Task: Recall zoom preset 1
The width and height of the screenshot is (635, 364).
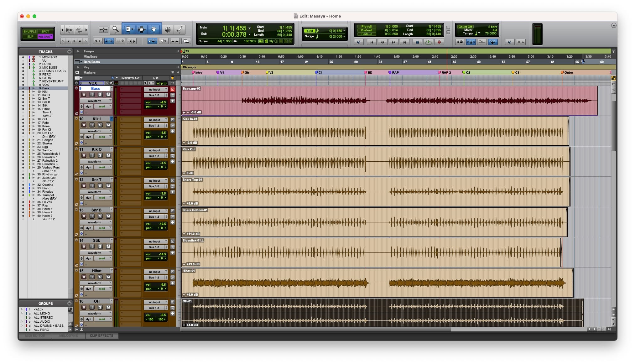Action: [x=63, y=41]
